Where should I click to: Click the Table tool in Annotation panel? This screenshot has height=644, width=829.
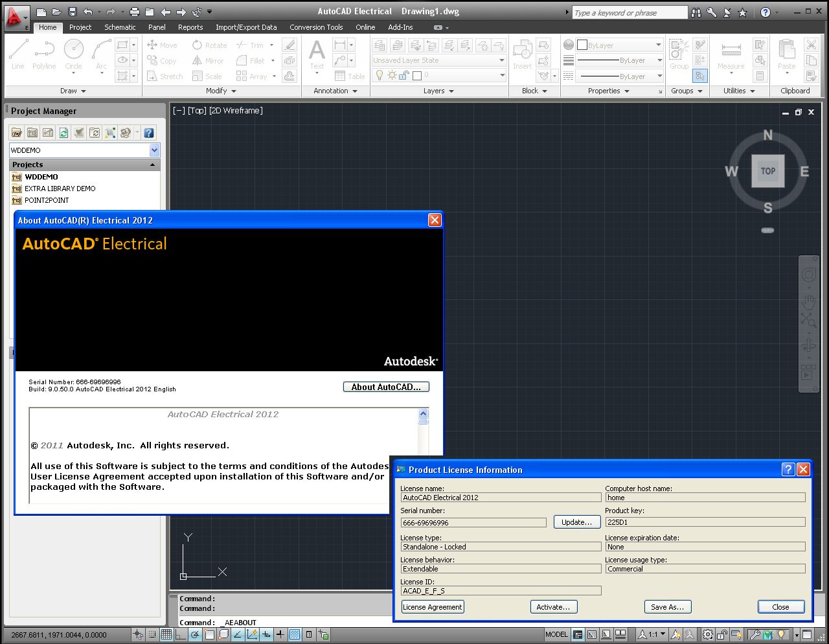(x=350, y=76)
